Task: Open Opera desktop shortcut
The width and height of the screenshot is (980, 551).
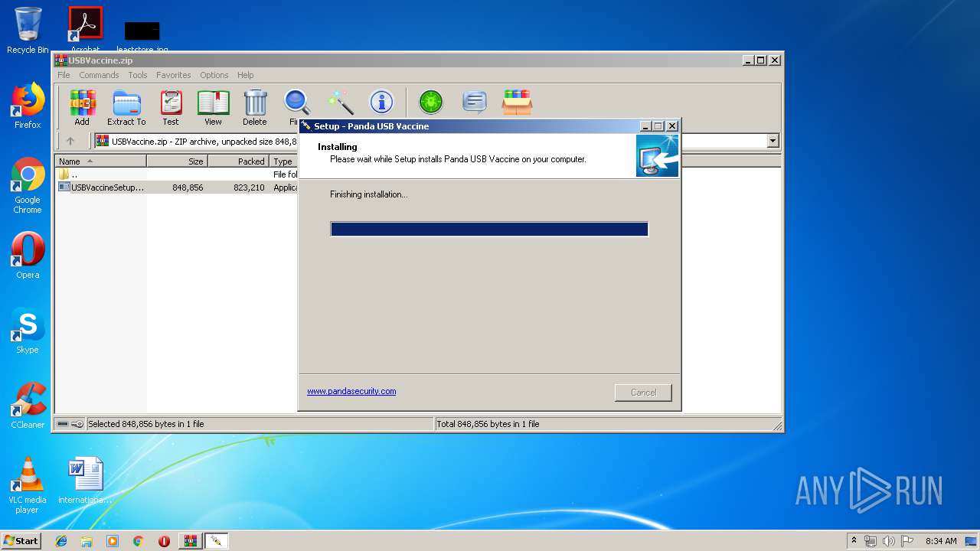Action: 28,256
